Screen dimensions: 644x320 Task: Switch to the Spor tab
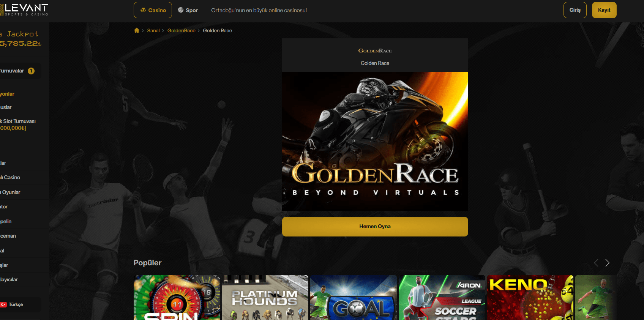click(x=188, y=10)
